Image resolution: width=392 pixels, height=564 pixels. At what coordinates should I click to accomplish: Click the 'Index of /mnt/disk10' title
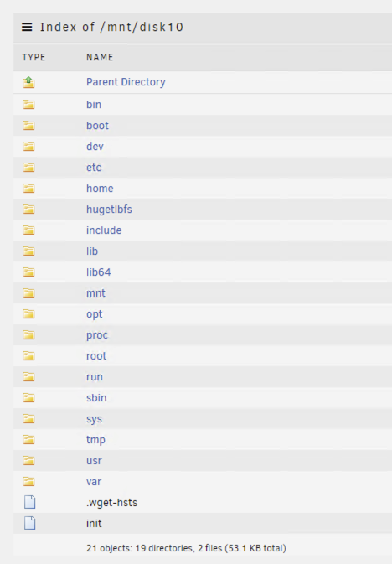(112, 27)
